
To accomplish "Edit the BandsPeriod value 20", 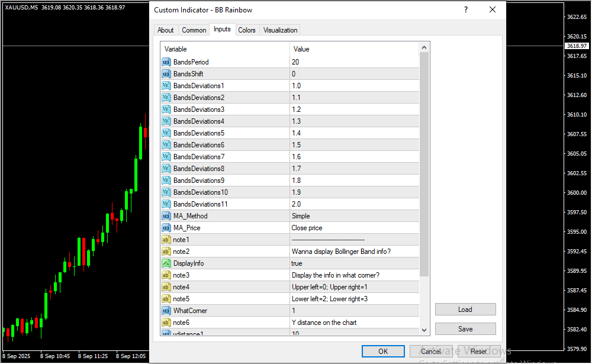I will pos(354,62).
